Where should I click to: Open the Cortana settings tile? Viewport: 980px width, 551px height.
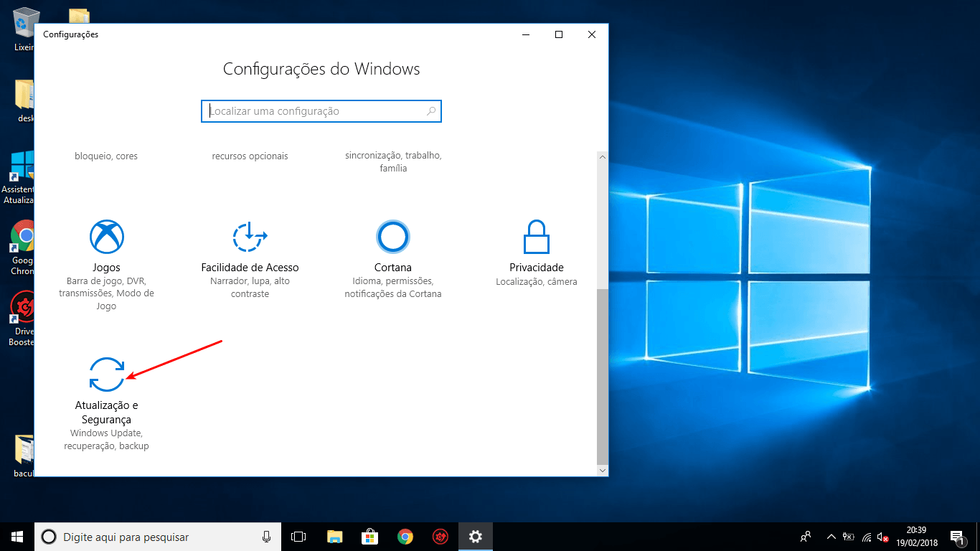(x=393, y=258)
